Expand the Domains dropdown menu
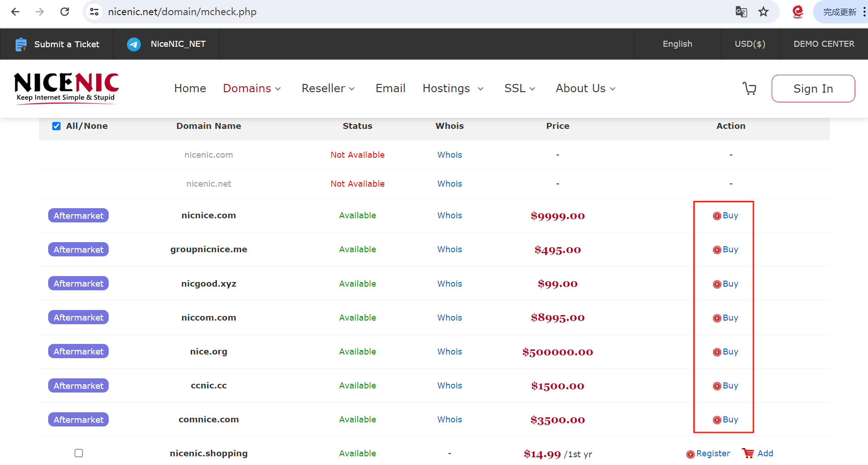This screenshot has height=465, width=868. [252, 89]
